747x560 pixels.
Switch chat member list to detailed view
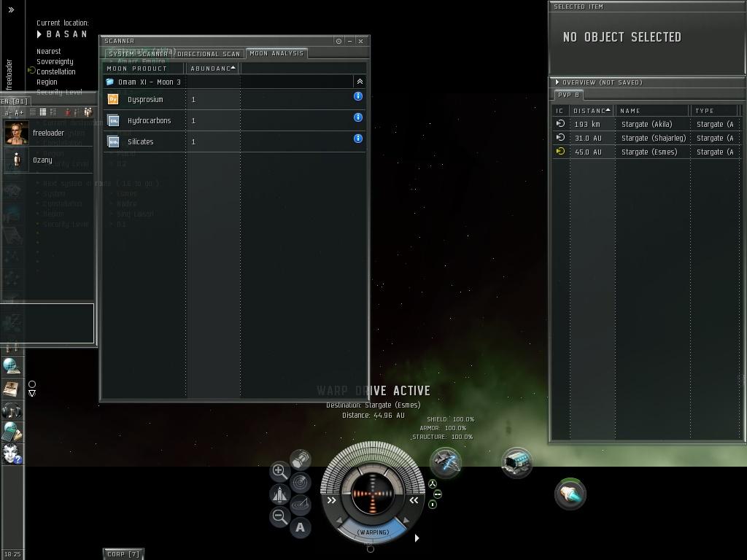tap(43, 112)
